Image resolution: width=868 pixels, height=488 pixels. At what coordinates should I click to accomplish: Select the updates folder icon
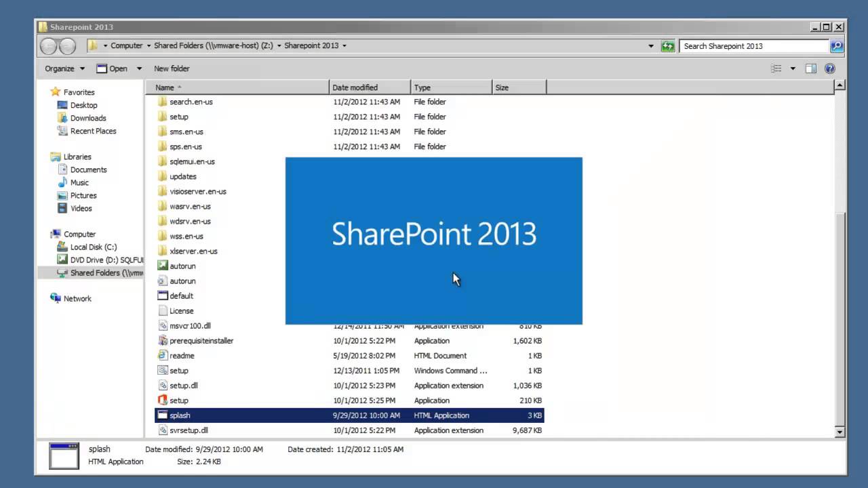[162, 176]
